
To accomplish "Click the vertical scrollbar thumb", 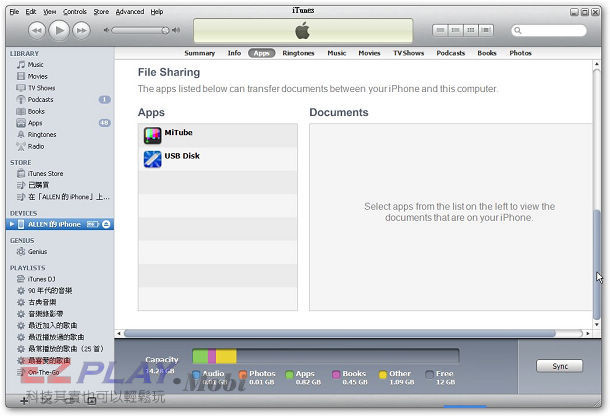I will click(596, 265).
